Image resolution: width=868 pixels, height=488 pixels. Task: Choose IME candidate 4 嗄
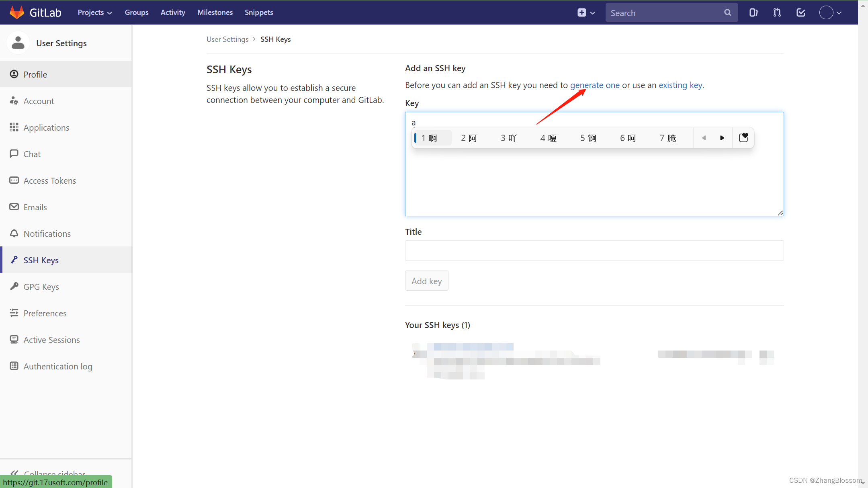[x=548, y=138]
